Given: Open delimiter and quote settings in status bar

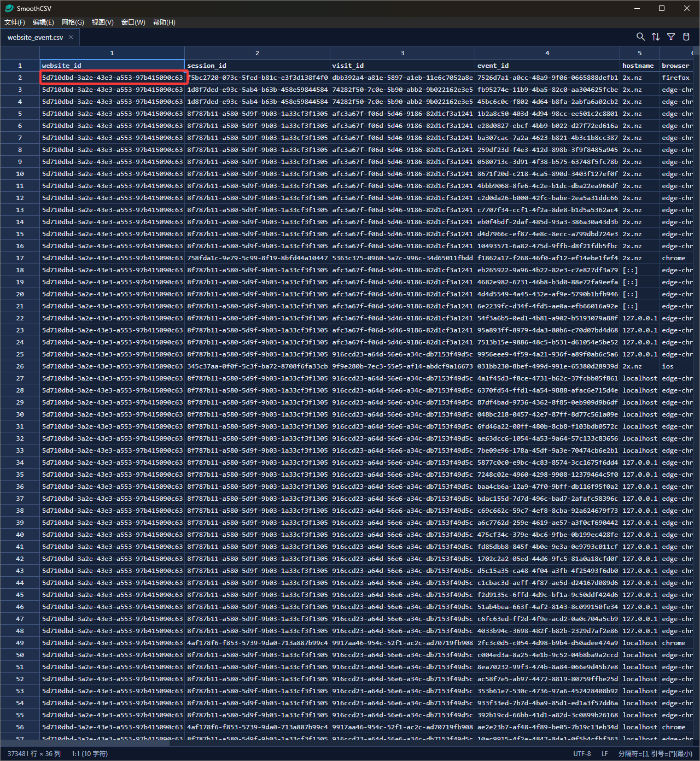Looking at the screenshot, I should 655,753.
